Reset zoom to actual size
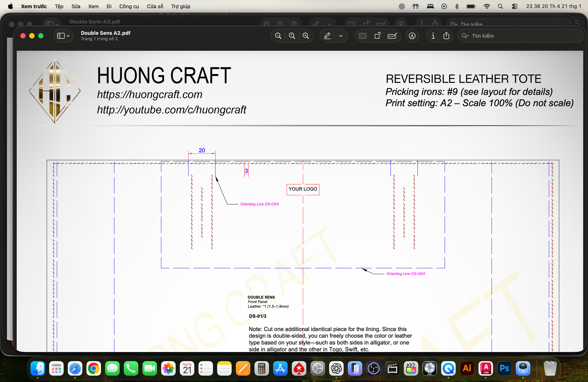This screenshot has width=588, height=382. coord(292,36)
